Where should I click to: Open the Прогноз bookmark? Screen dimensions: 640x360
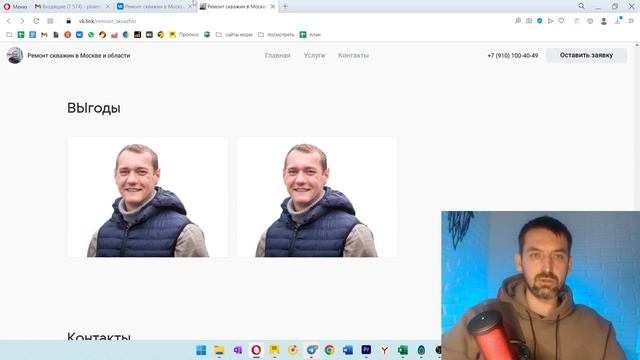(184, 35)
